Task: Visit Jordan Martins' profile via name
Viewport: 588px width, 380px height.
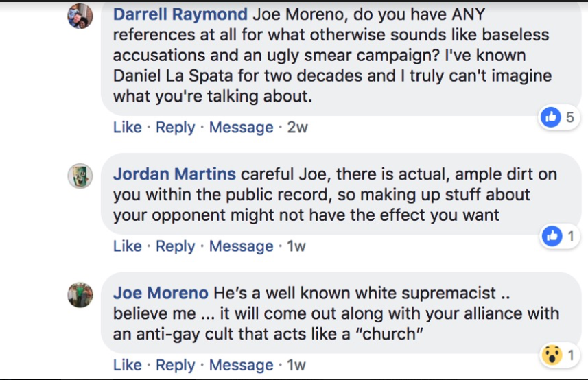Action: point(174,174)
